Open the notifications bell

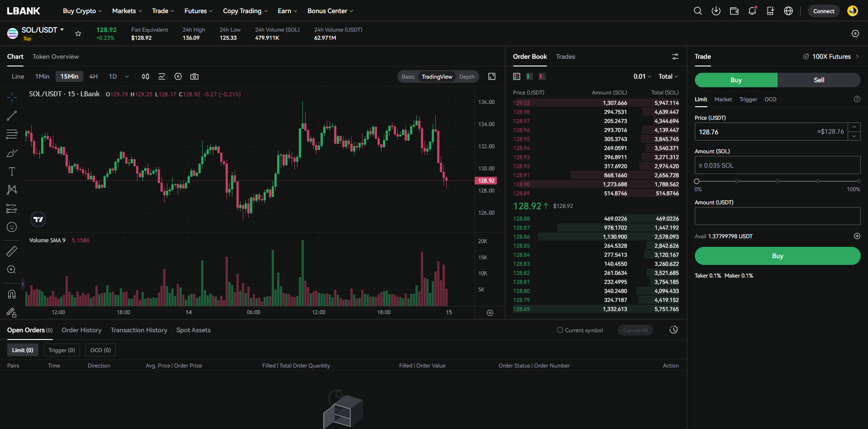(x=752, y=11)
